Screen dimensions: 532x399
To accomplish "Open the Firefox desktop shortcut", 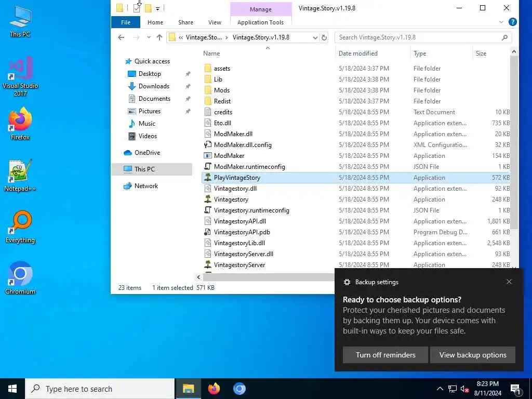I will pos(20,124).
